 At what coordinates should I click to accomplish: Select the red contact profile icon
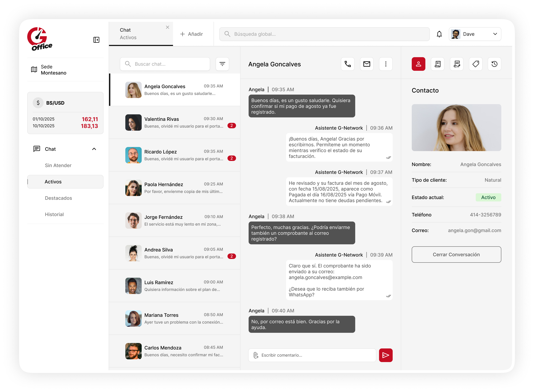[x=418, y=64]
